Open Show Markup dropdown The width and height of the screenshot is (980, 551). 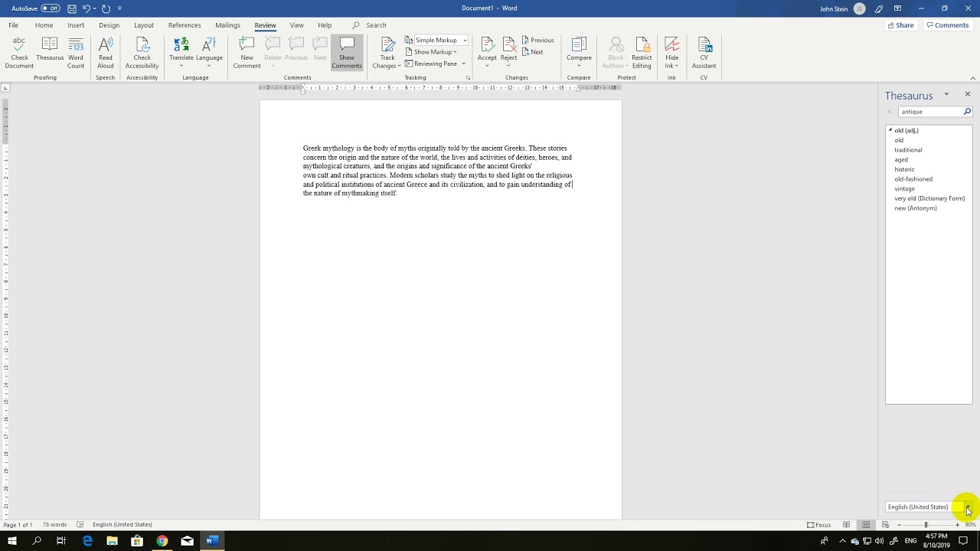[431, 52]
